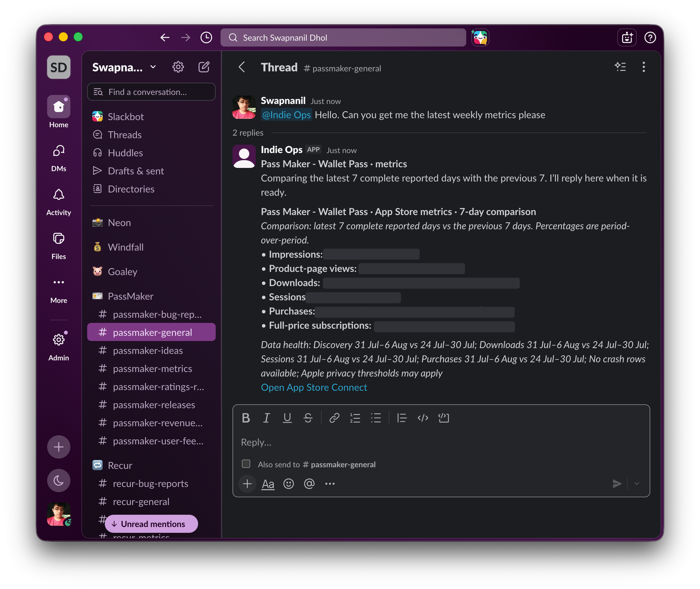Open the Files tab
Screen dimensions: 700x589
pos(58,246)
